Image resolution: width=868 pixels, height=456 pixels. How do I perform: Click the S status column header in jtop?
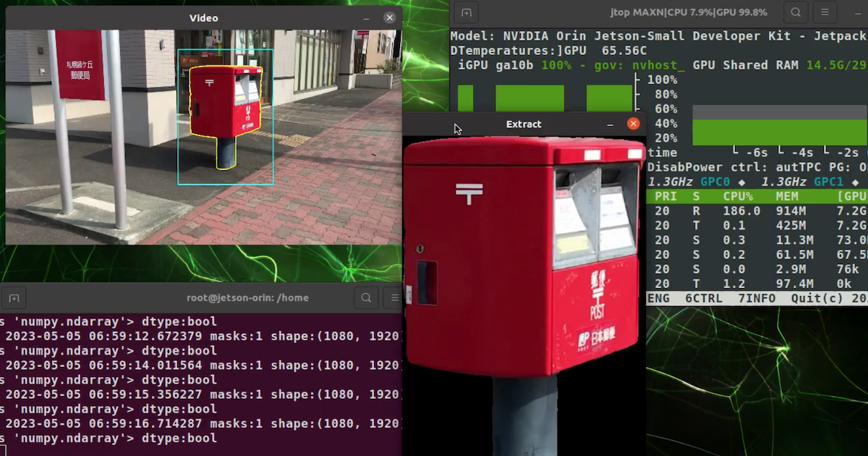pyautogui.click(x=696, y=196)
